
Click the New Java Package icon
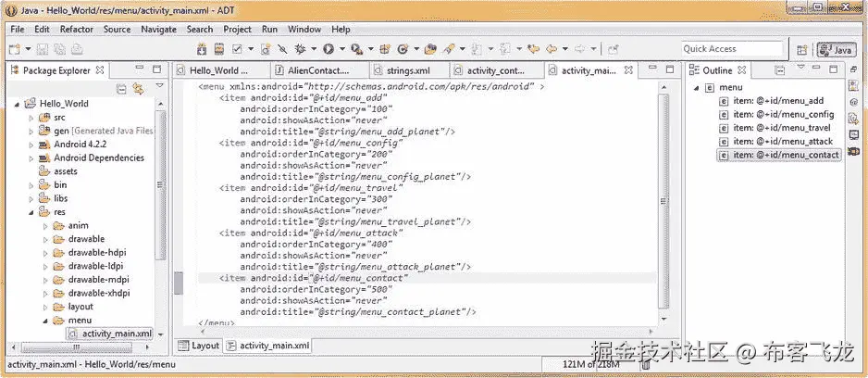385,49
